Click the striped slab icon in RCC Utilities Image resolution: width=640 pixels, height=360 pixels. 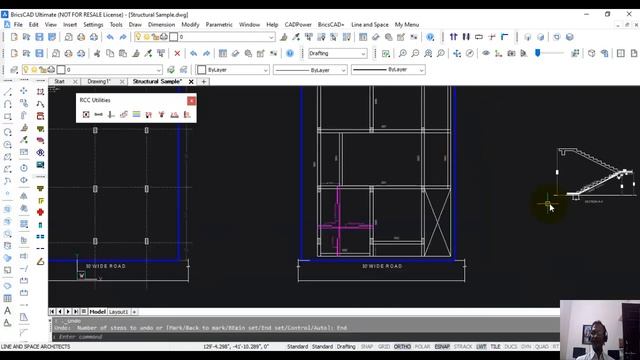[x=136, y=115]
